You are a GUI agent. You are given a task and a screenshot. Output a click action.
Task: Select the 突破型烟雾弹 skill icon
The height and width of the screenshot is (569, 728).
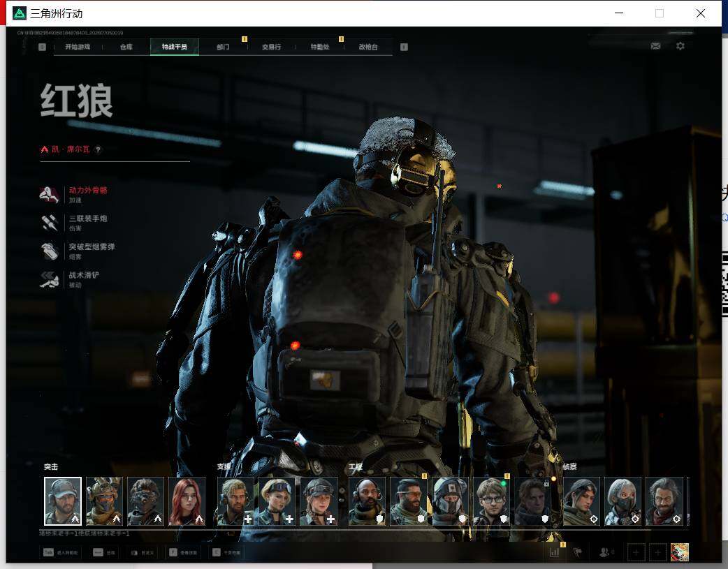point(49,251)
